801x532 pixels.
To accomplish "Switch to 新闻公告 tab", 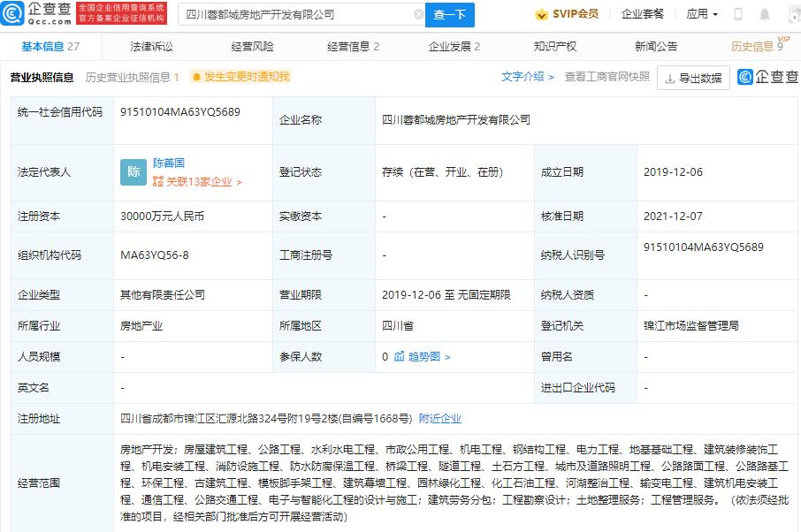I will tap(656, 47).
